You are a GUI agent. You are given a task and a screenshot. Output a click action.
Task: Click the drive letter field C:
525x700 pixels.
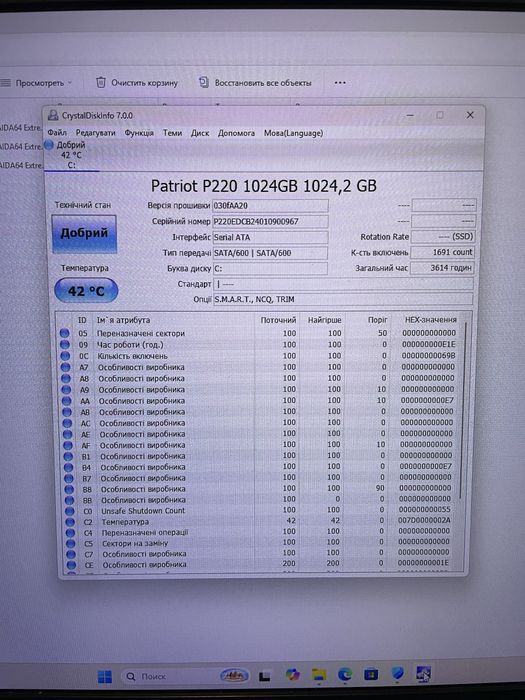[x=270, y=268]
